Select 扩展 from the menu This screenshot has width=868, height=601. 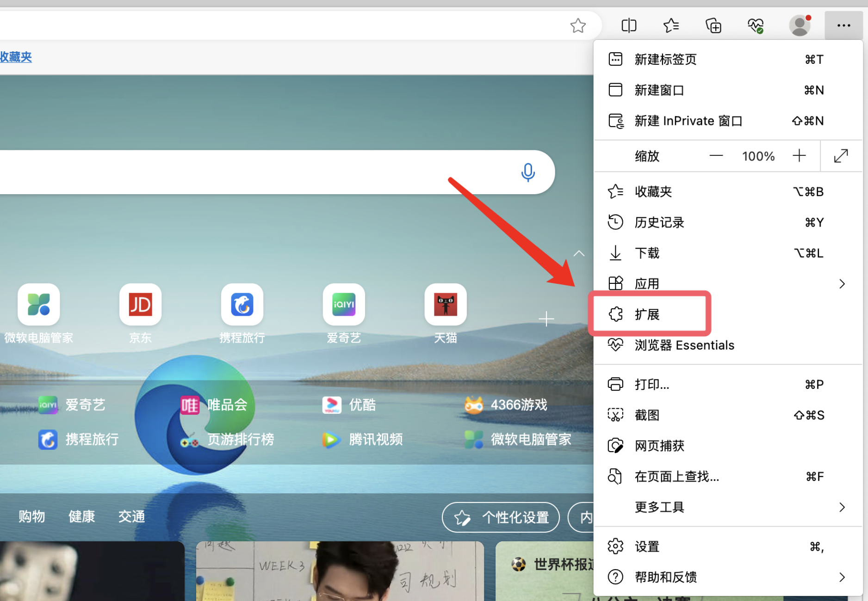coord(648,314)
